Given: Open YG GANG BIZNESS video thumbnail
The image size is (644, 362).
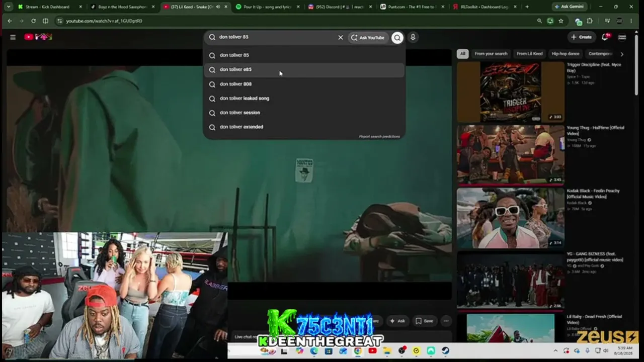Looking at the screenshot, I should coord(511,281).
